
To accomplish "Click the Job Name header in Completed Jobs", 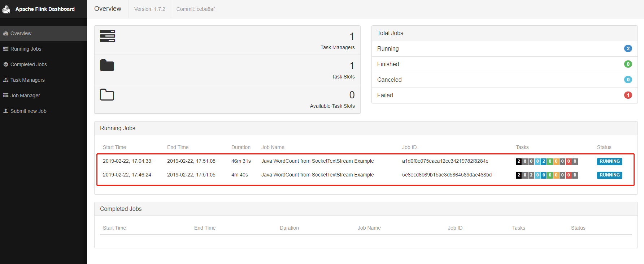I will pos(369,228).
